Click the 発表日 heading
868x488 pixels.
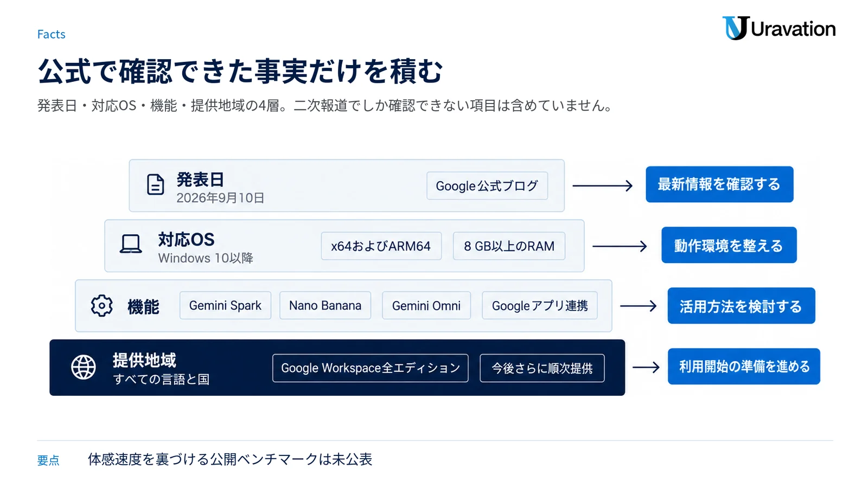click(200, 179)
